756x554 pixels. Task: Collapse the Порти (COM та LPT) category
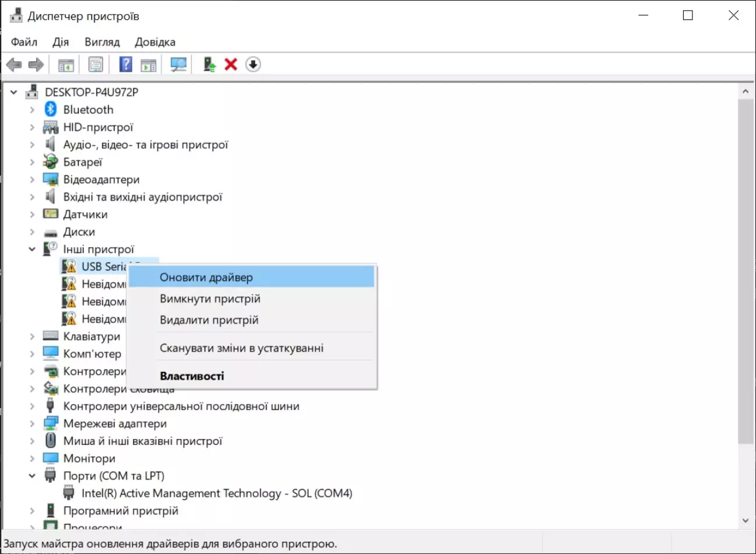32,476
